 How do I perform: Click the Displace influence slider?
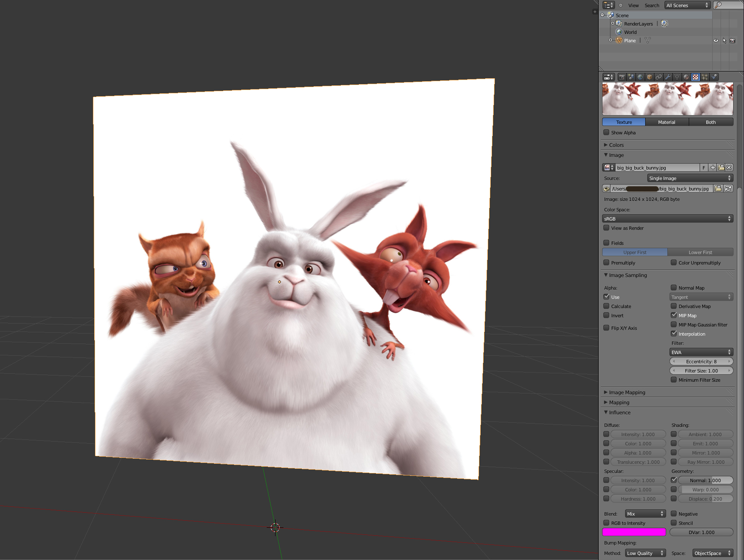(x=705, y=499)
